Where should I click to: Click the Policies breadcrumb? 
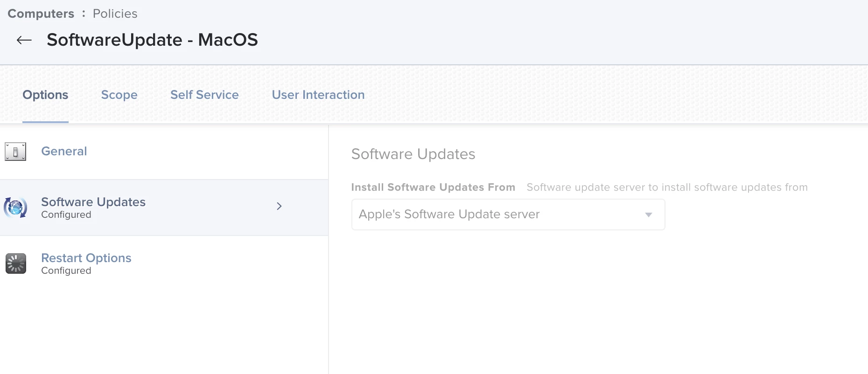(x=115, y=14)
